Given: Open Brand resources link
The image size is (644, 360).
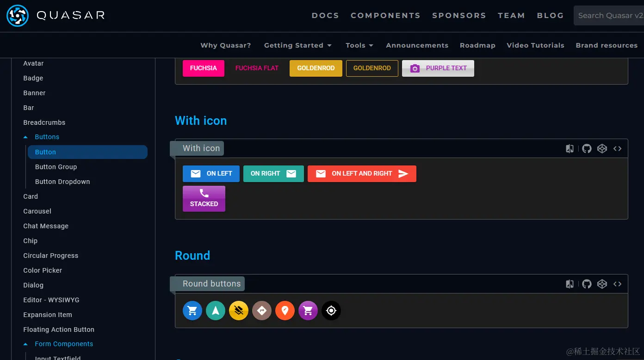Looking at the screenshot, I should point(607,45).
